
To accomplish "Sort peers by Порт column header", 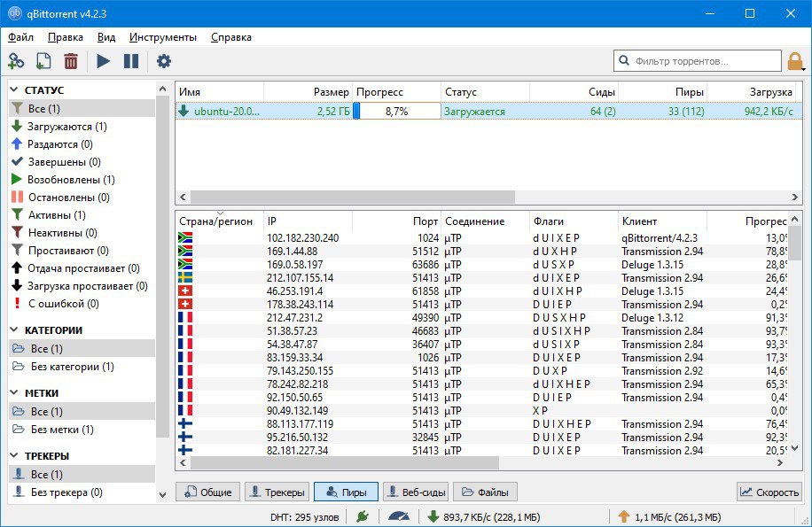I will (x=396, y=221).
